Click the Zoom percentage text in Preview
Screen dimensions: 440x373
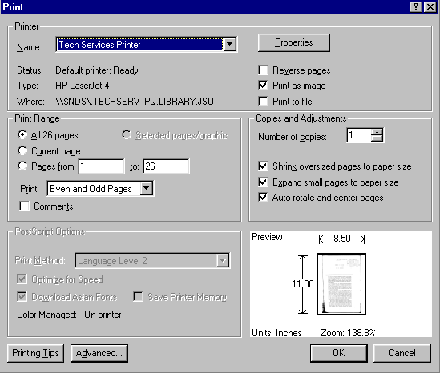pyautogui.click(x=348, y=333)
